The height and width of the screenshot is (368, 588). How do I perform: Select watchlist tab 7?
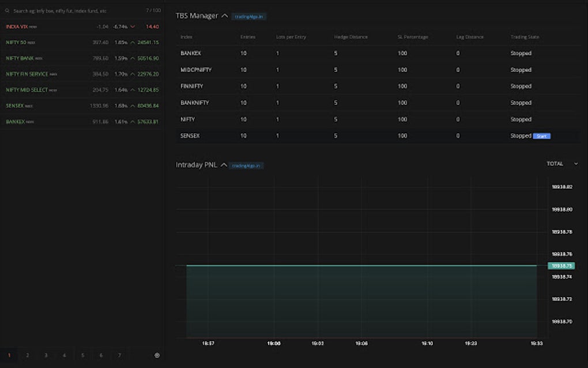click(x=119, y=355)
